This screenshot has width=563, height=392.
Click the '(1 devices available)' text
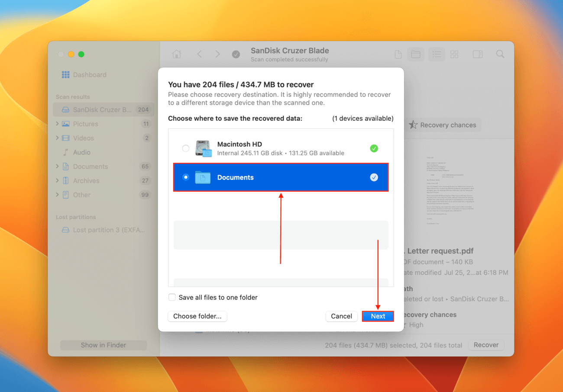tap(363, 118)
